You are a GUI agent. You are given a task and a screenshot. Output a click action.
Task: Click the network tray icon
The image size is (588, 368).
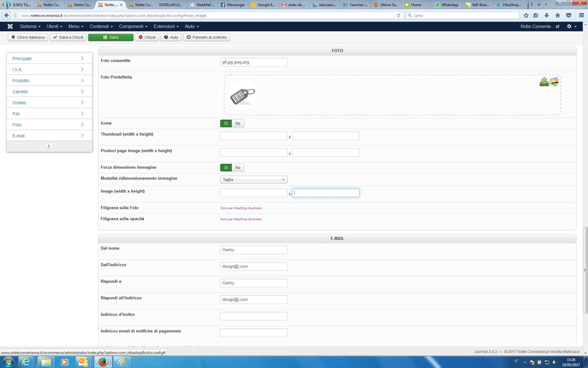click(x=547, y=362)
